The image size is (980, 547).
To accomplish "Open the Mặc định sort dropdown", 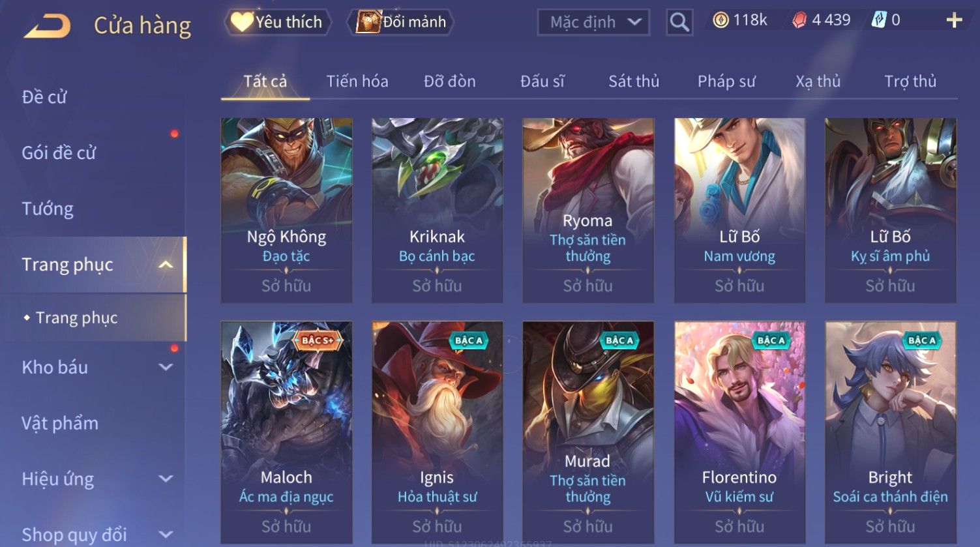I will pyautogui.click(x=593, y=22).
